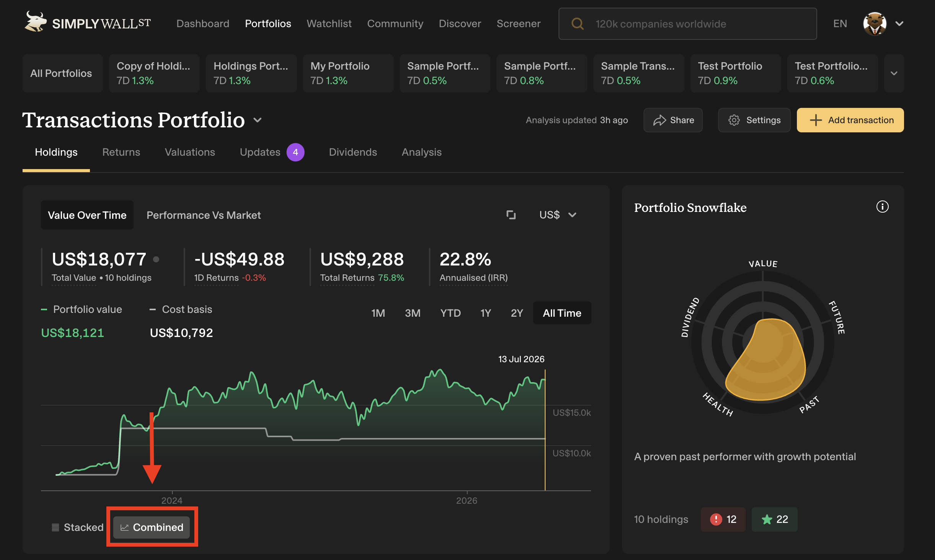This screenshot has height=560, width=935.
Task: Open portfolio Settings
Action: pyautogui.click(x=754, y=120)
